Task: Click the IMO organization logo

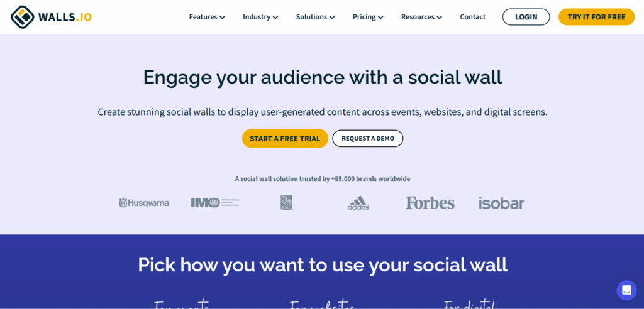Action: [x=215, y=202]
